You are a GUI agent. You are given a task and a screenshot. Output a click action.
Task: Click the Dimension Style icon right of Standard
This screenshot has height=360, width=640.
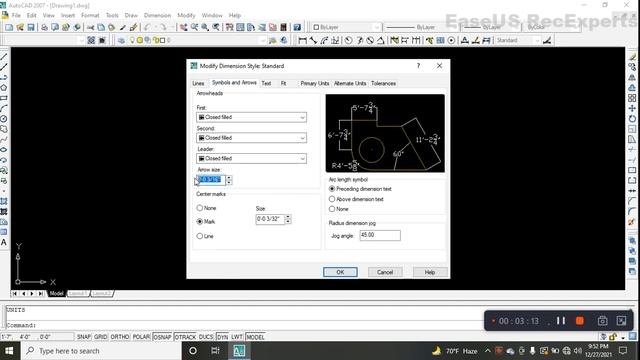pos(547,40)
